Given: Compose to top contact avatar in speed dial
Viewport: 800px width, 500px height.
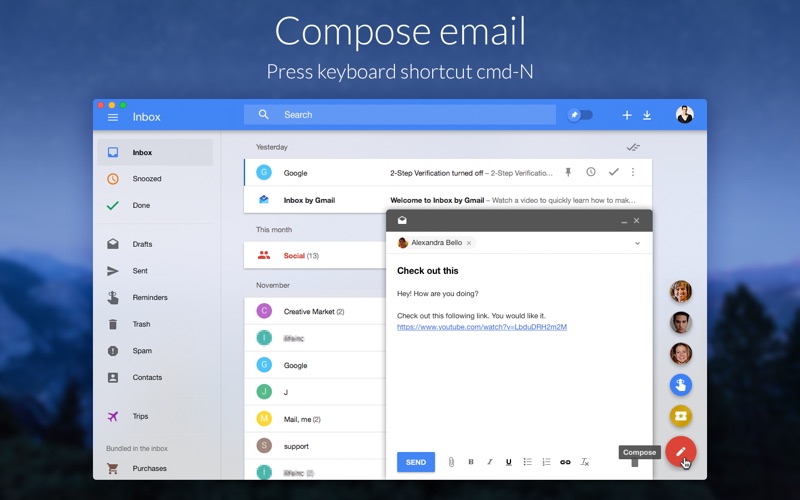Looking at the screenshot, I should [681, 291].
